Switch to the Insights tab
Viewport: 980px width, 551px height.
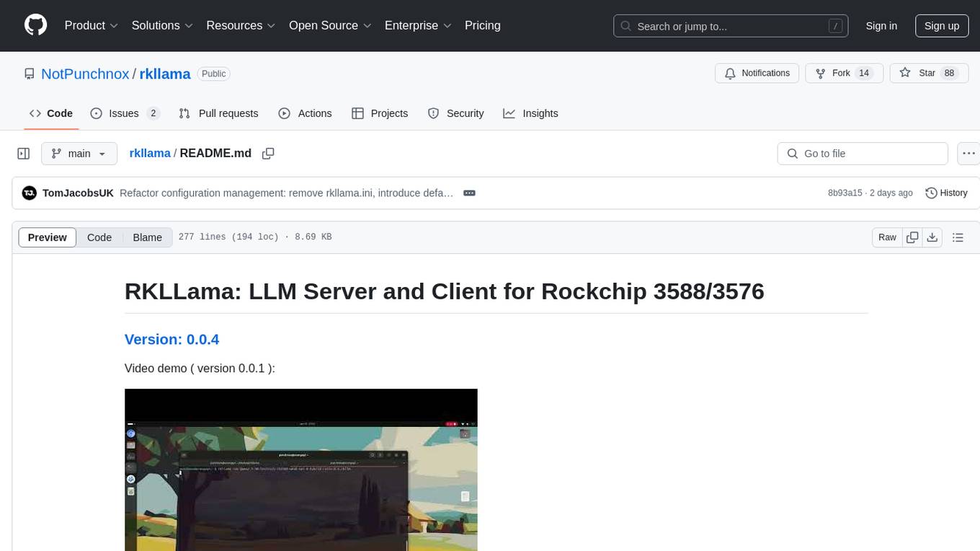point(530,113)
